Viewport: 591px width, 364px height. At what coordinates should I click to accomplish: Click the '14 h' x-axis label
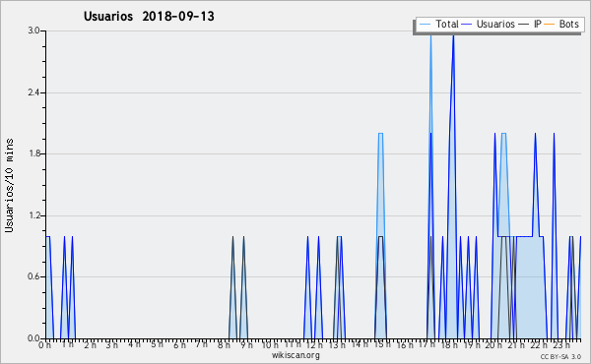pos(360,343)
